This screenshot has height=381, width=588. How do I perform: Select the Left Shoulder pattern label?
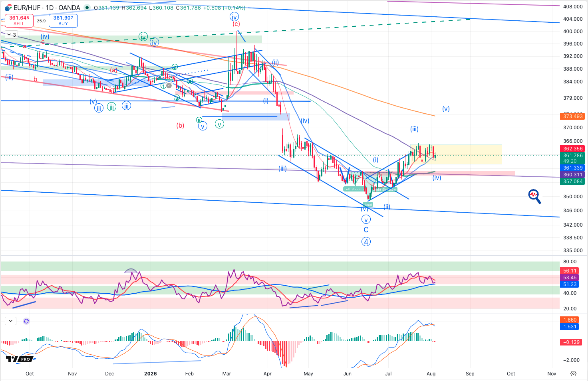coord(354,189)
